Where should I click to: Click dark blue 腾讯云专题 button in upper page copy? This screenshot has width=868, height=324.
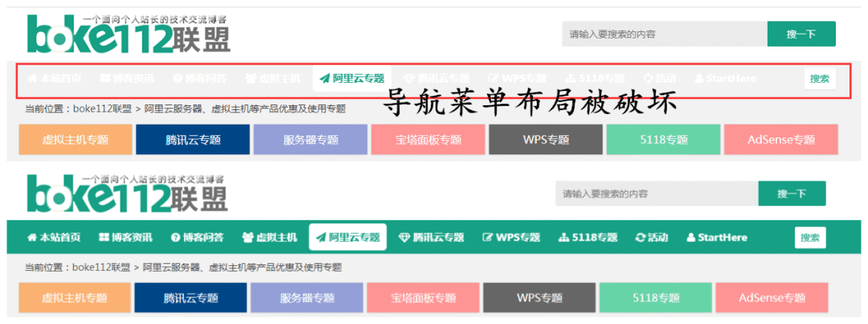[193, 139]
